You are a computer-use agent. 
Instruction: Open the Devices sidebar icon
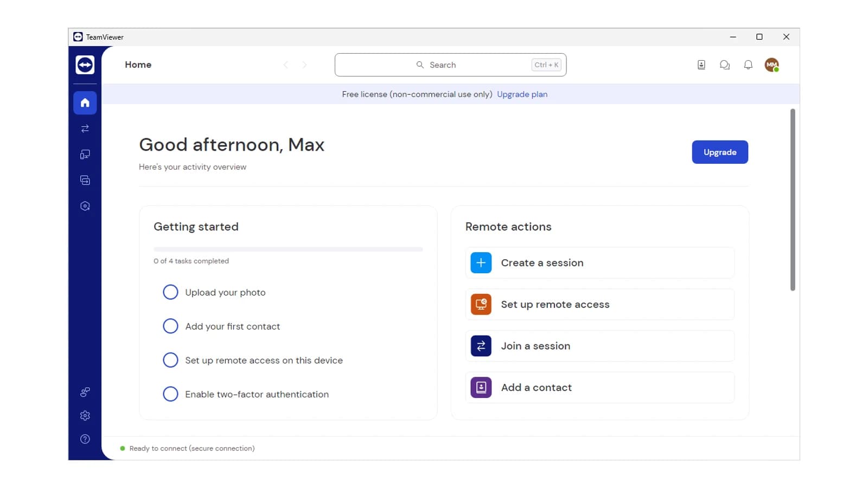tap(85, 155)
